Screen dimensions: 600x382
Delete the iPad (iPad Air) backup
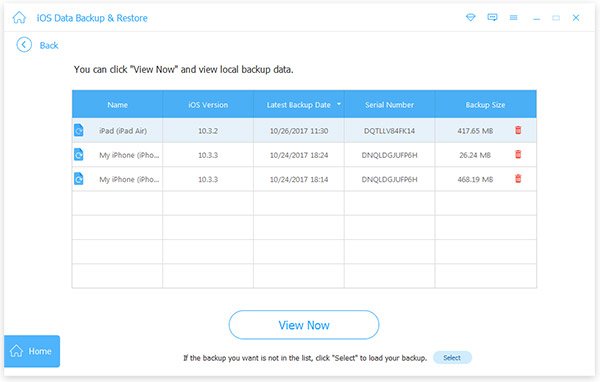518,130
